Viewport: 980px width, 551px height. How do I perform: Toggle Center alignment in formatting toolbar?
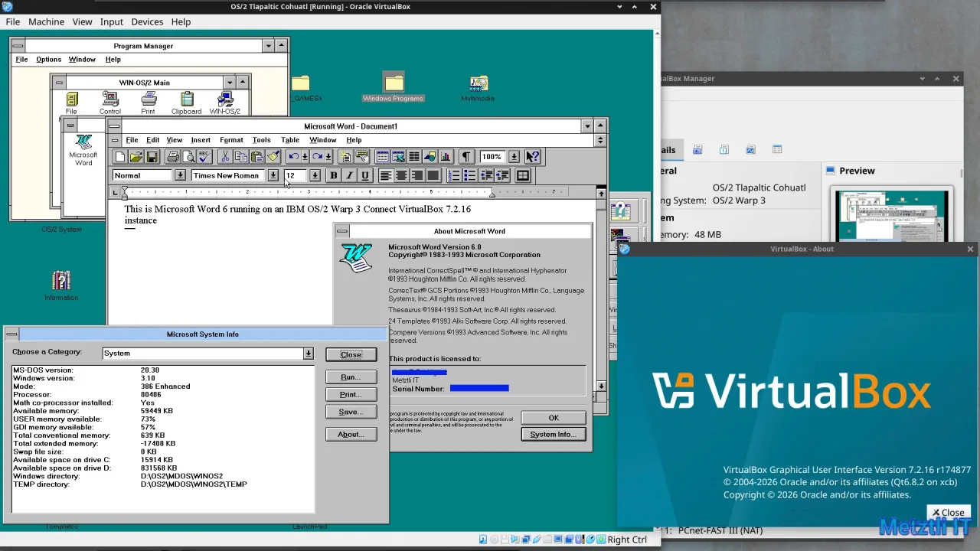click(401, 175)
